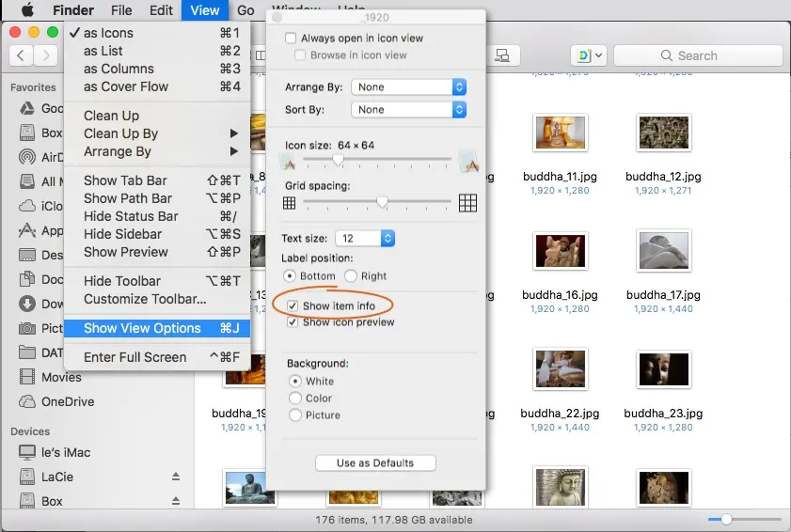Viewport: 791px width, 532px height.
Task: Open the Sort By dropdown
Action: click(408, 110)
